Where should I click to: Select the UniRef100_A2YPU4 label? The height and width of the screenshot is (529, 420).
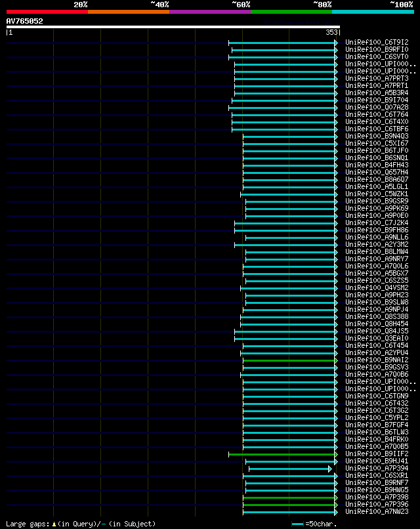coord(377,353)
